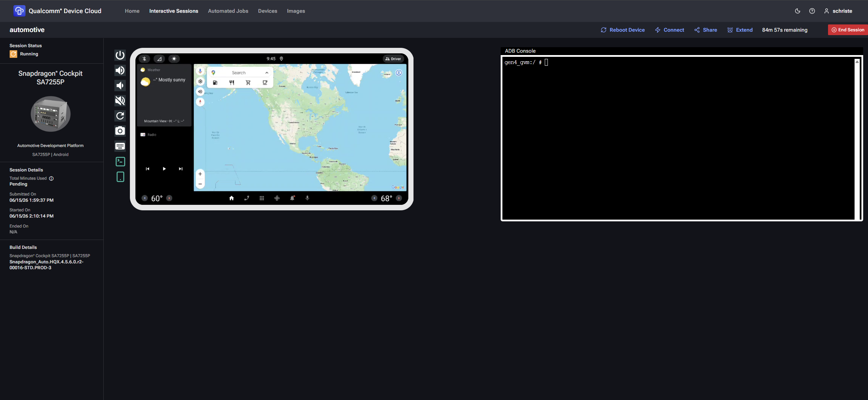The height and width of the screenshot is (400, 868).
Task: Open the Weather card
Action: pos(164,95)
